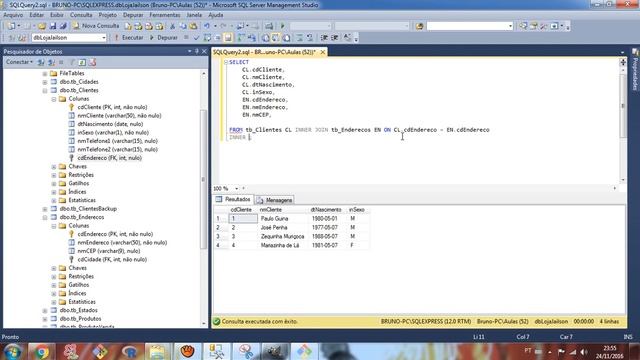Select the cdCidade column in tb_Enderecos

[x=112, y=260]
